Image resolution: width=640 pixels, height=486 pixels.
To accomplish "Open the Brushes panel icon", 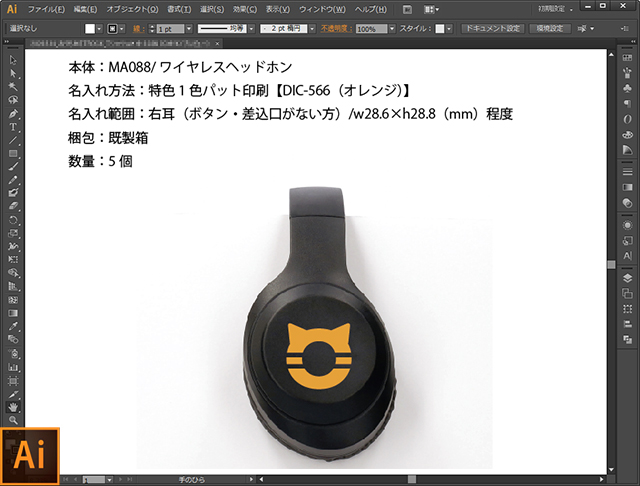I will [x=627, y=73].
